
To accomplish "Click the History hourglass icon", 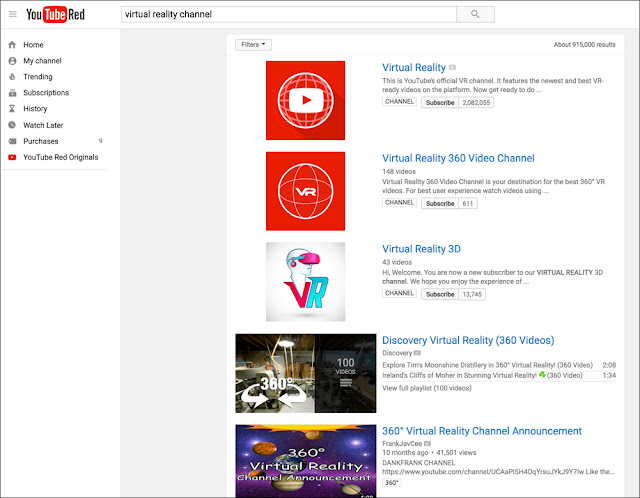I will 12,109.
